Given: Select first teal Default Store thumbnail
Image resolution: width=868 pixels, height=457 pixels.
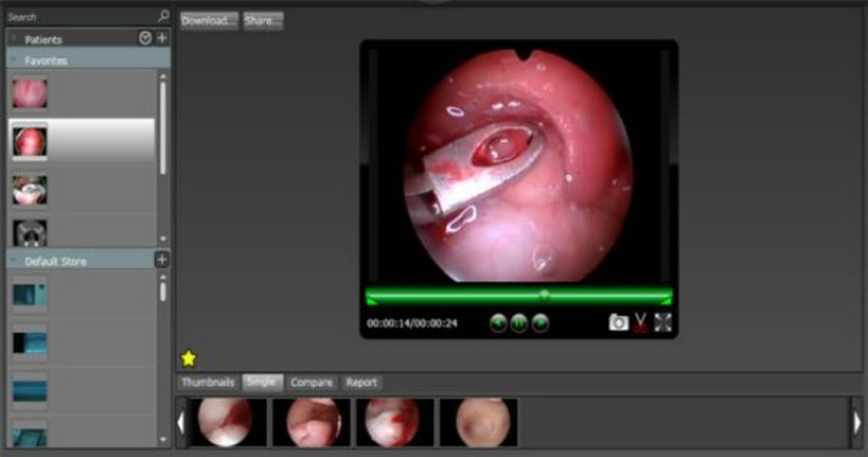Looking at the screenshot, I should [x=30, y=295].
